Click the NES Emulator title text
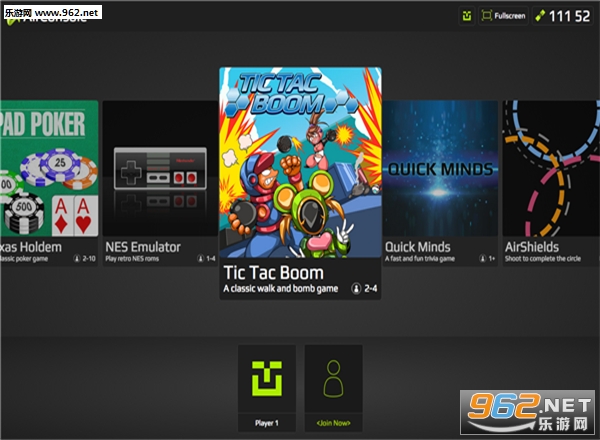600x440 pixels. (143, 247)
